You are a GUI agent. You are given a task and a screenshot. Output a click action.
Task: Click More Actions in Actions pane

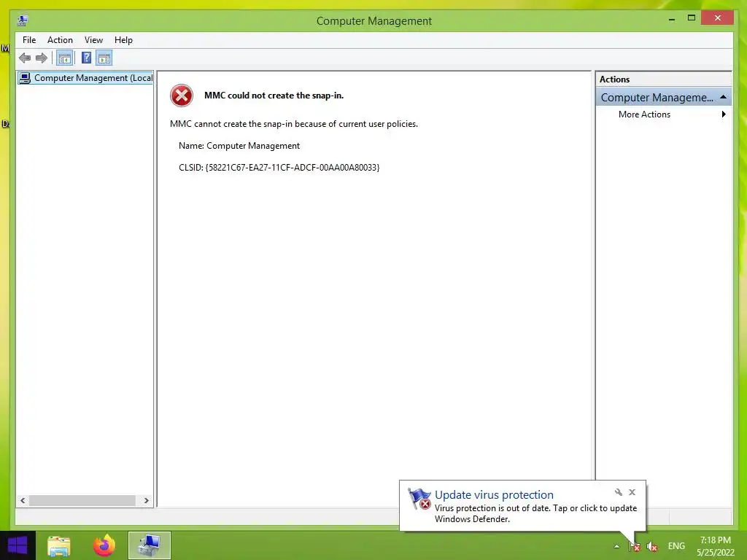click(644, 114)
